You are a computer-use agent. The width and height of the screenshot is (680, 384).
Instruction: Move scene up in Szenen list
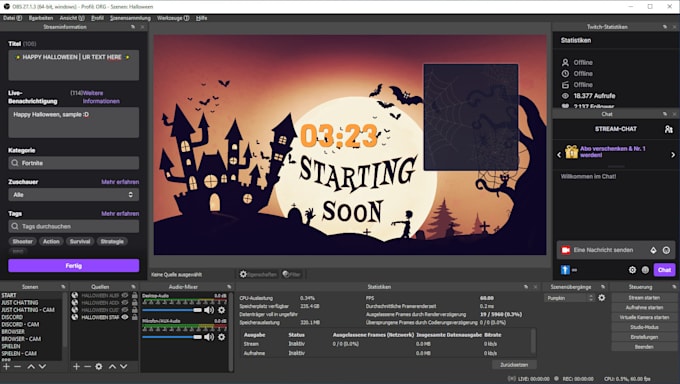[31, 367]
